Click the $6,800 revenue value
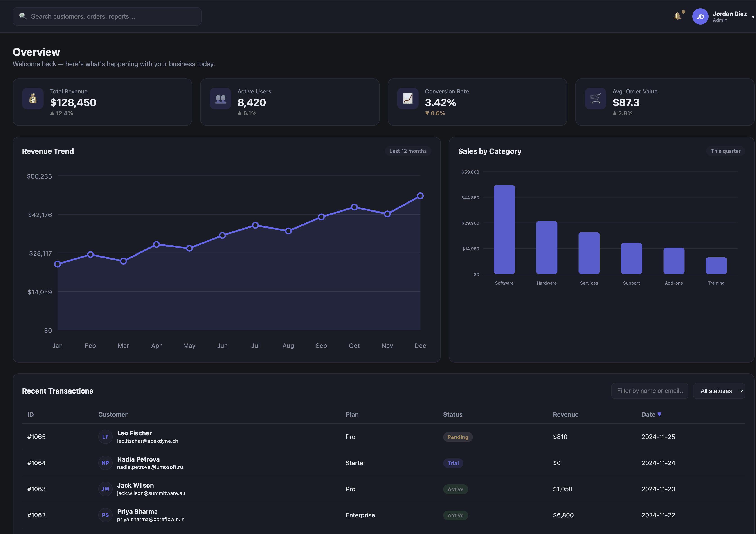The width and height of the screenshot is (756, 534). tap(563, 515)
